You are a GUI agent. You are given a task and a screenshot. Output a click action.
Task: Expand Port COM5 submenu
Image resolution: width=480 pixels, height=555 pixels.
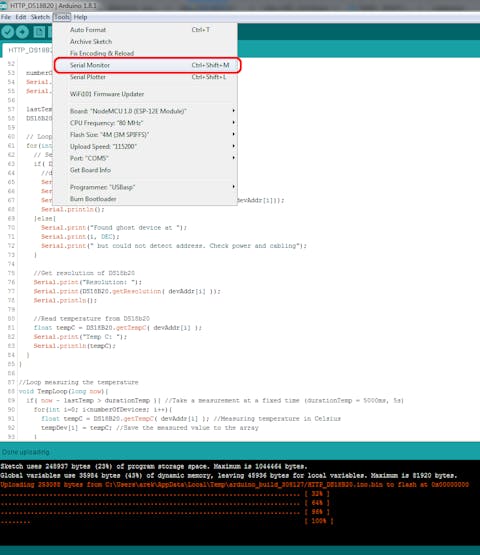145,158
